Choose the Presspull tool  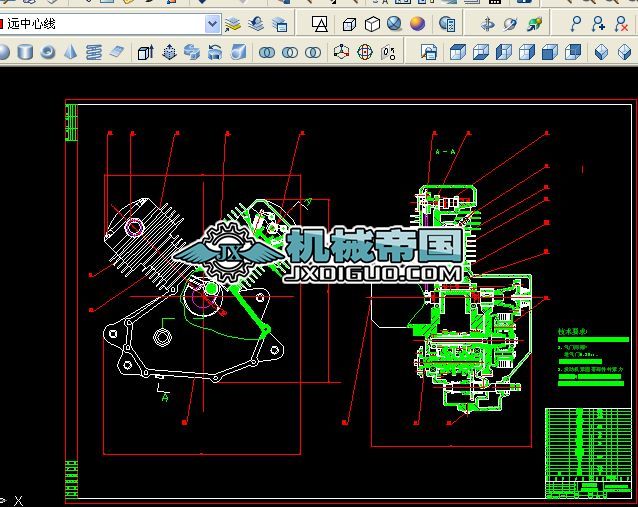click(169, 52)
